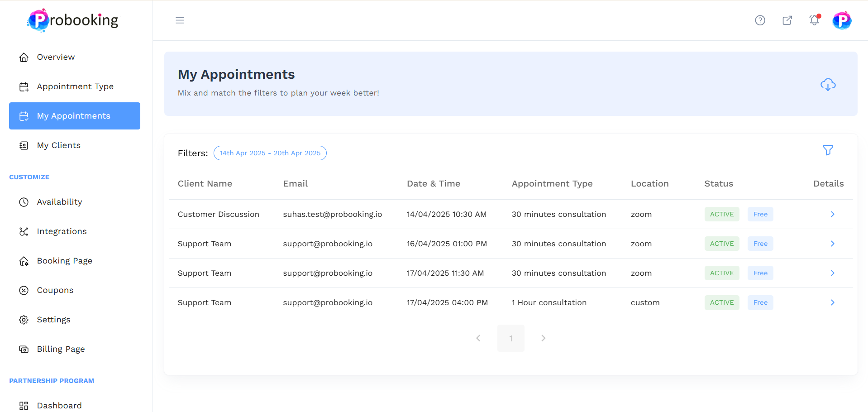Screen dimensions: 868x412
Task: Open the notifications bell
Action: coord(814,20)
